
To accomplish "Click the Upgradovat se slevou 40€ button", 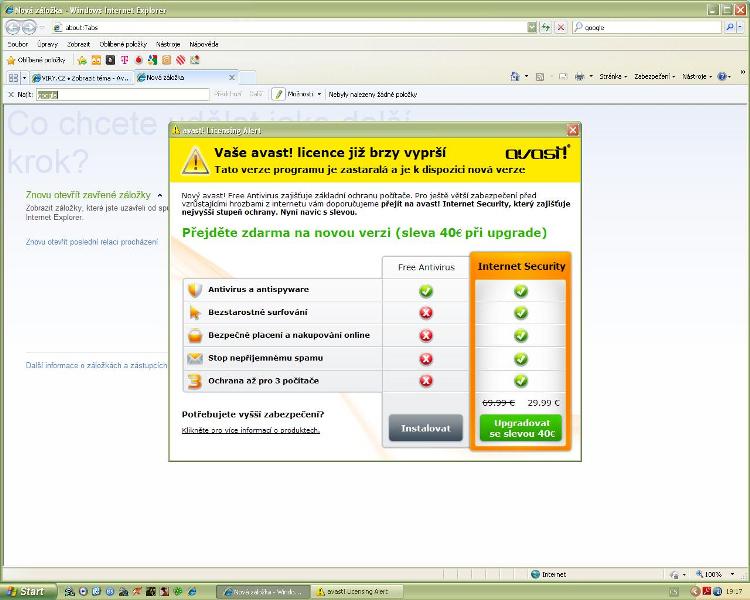I will pos(520,428).
